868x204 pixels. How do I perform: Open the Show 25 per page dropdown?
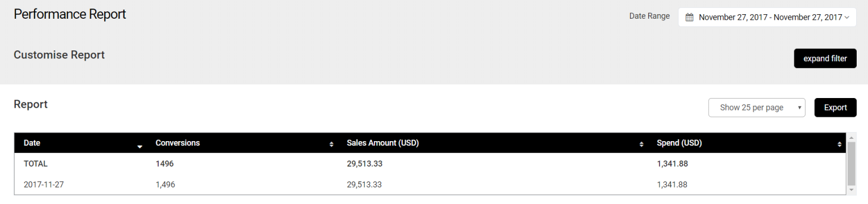point(757,108)
